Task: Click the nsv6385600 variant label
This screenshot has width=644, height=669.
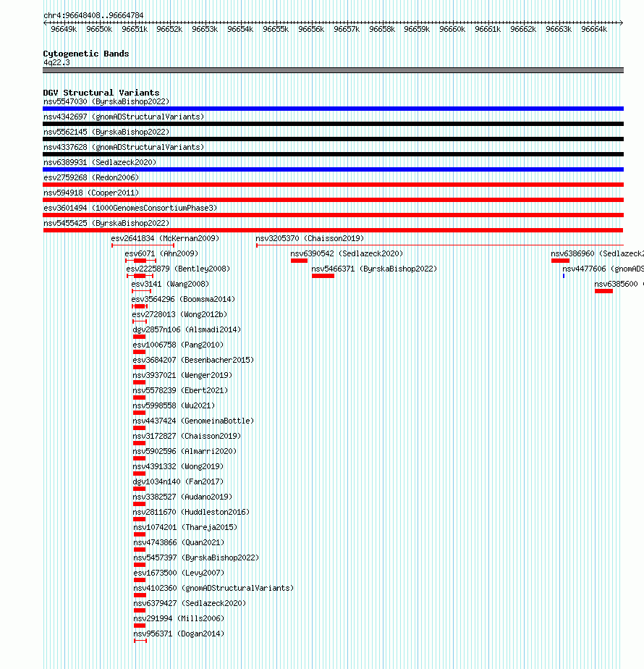Action: pos(619,284)
